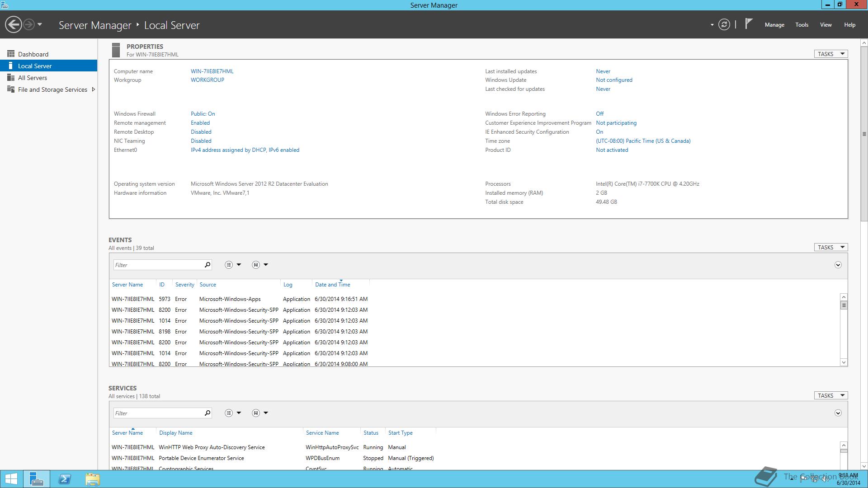Sort events by ID column
The width and height of the screenshot is (868, 488).
162,285
